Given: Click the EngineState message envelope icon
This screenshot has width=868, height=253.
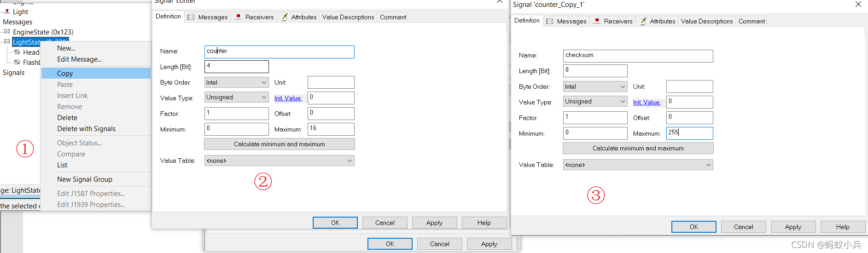Looking at the screenshot, I should pyautogui.click(x=7, y=32).
